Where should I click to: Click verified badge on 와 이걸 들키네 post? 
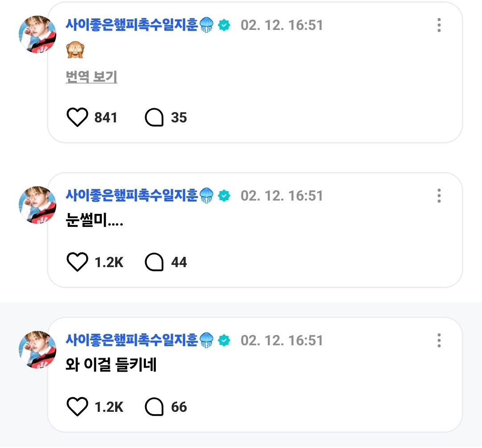point(224,340)
